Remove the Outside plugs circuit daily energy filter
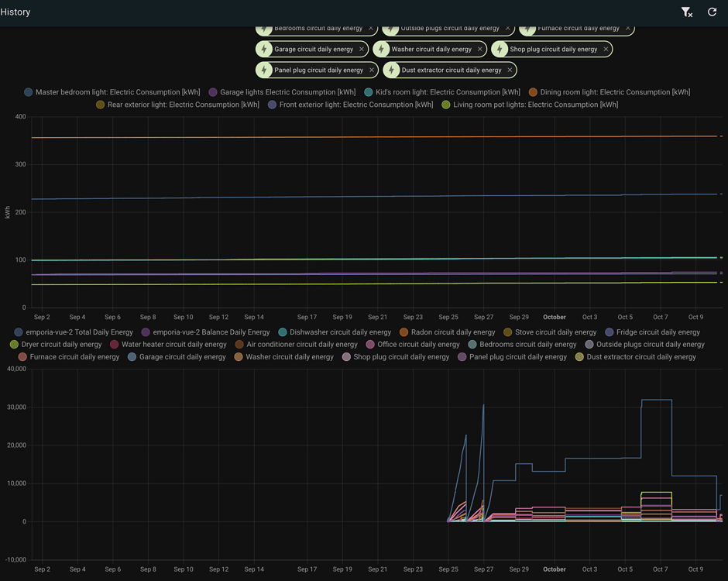Viewport: 728px width, 581px height. pos(507,28)
